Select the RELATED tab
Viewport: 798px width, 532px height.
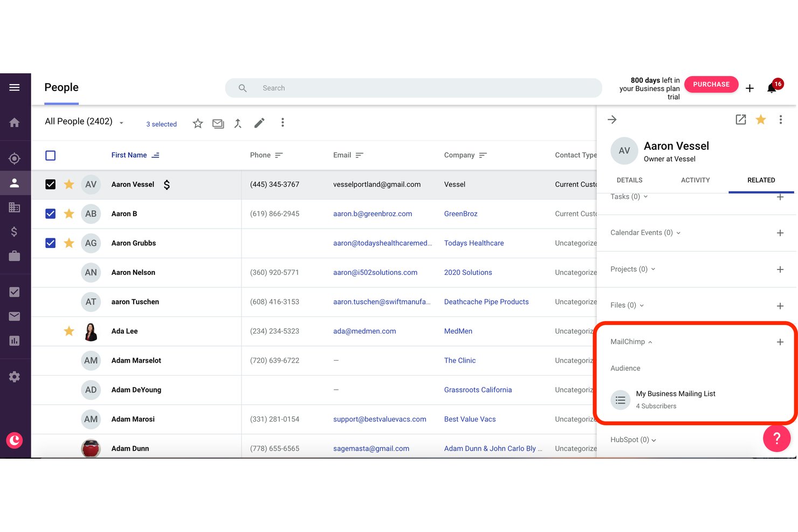(761, 180)
